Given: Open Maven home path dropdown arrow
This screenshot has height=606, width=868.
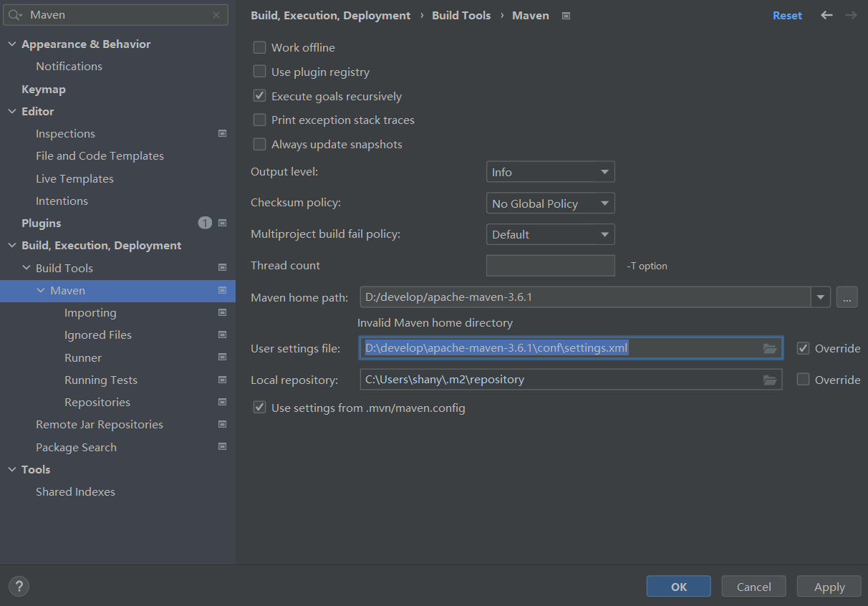Looking at the screenshot, I should tap(821, 297).
